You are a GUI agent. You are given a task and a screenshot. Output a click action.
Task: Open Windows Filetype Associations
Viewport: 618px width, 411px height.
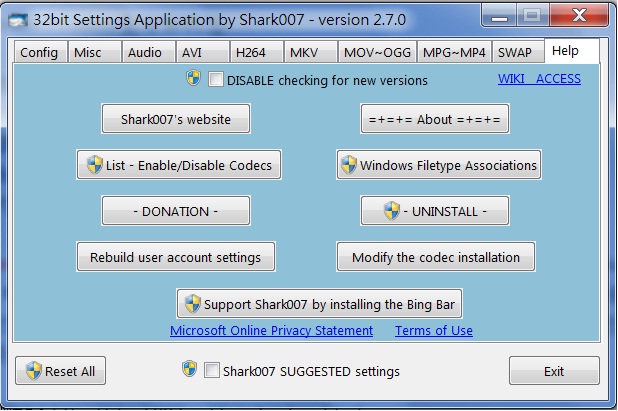tap(439, 165)
